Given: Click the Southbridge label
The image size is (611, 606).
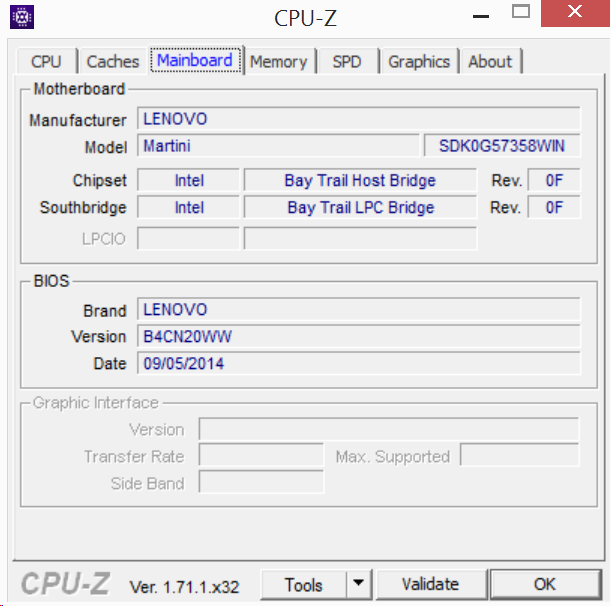Looking at the screenshot, I should pos(83,207).
